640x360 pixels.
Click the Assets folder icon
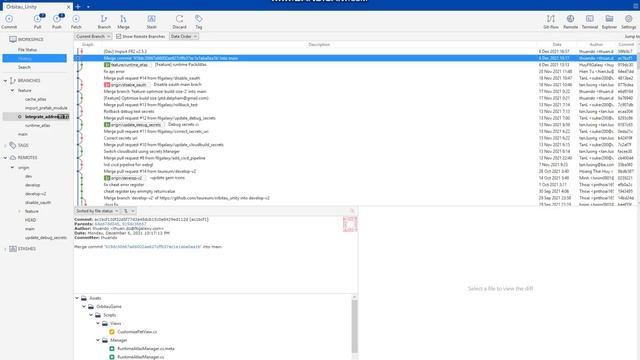(x=84, y=298)
